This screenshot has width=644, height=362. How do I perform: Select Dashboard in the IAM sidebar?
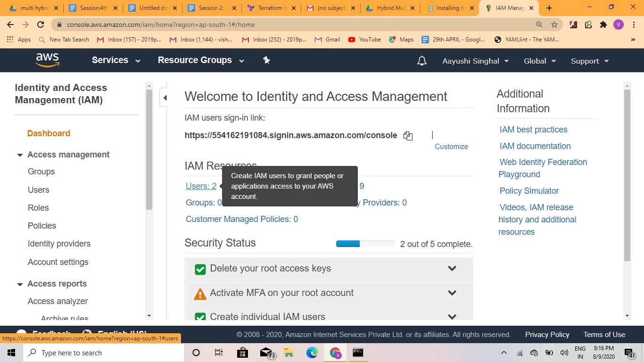coord(49,133)
